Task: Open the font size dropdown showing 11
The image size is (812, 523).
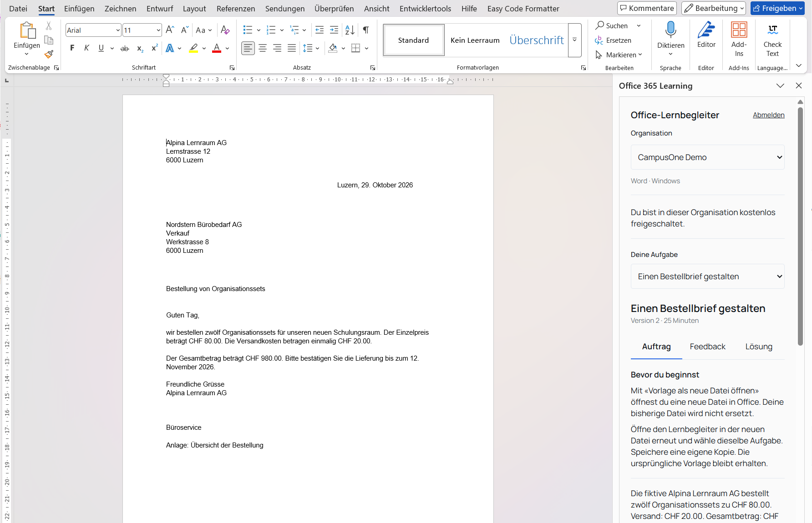Action: pos(158,30)
